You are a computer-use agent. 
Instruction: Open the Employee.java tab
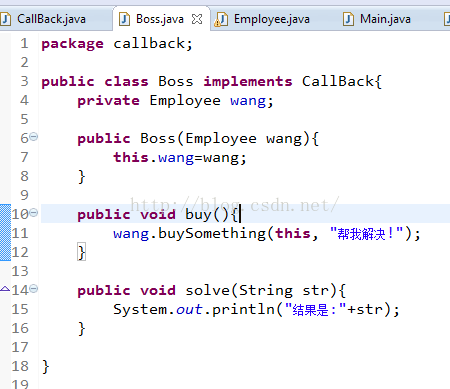pyautogui.click(x=271, y=19)
